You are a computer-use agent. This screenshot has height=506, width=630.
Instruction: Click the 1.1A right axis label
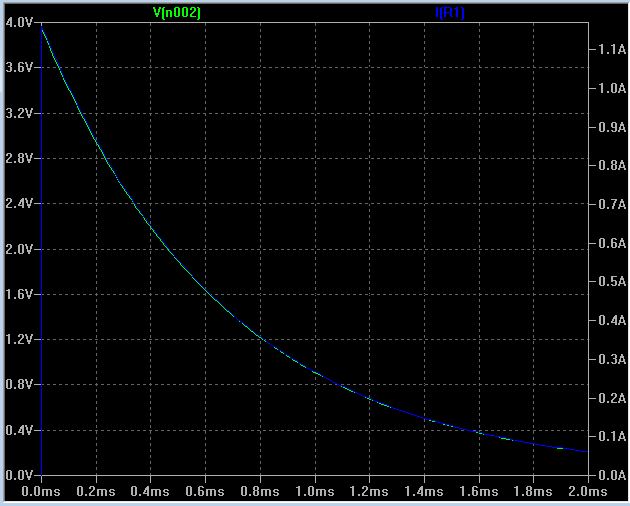612,49
